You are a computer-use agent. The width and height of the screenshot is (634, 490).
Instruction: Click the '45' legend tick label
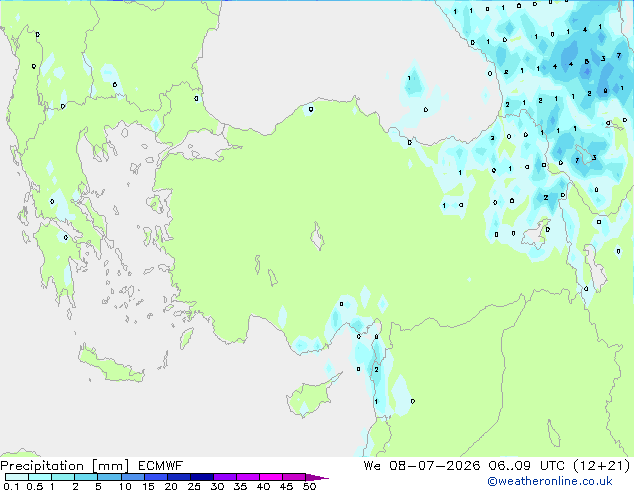click(x=287, y=486)
